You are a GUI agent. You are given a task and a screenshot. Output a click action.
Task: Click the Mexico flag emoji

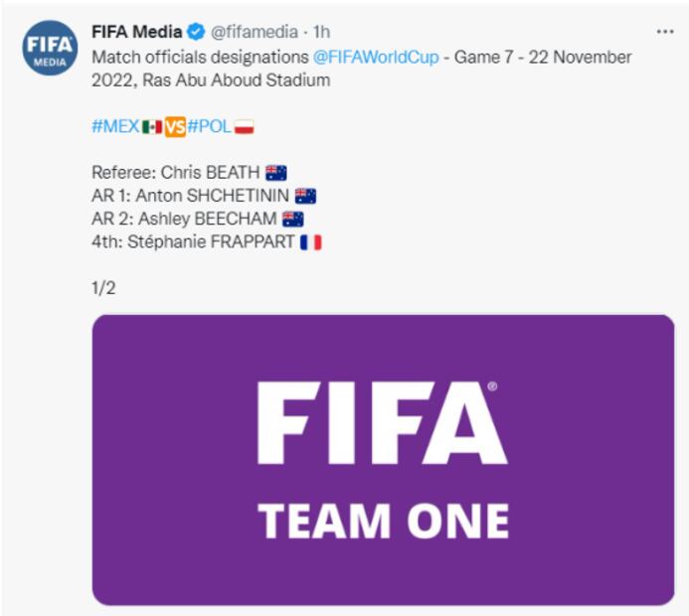pos(152,126)
